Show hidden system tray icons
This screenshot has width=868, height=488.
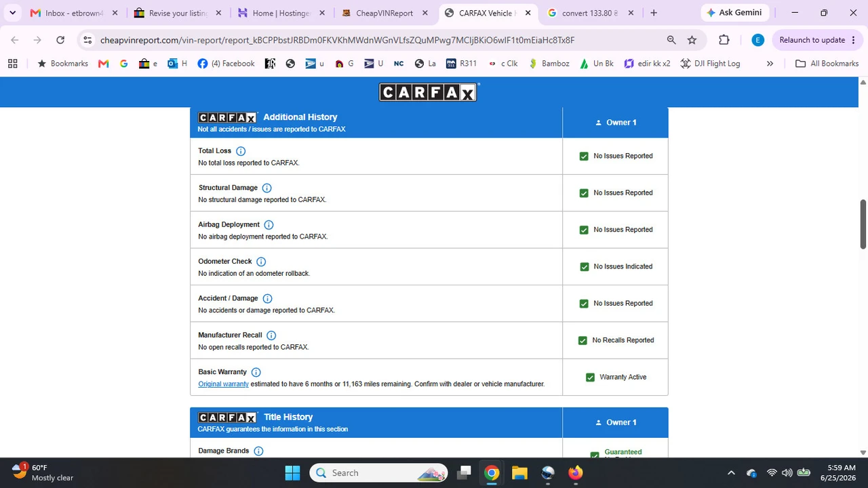(731, 473)
